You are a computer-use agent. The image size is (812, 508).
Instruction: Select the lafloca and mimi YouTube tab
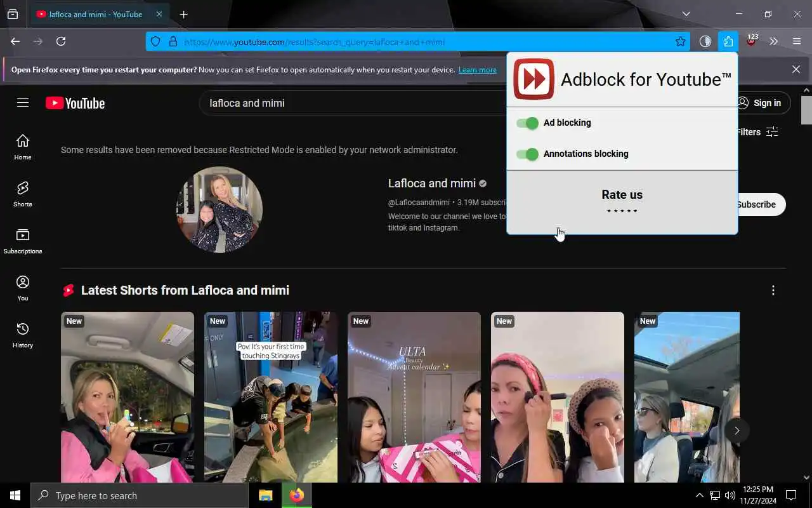(x=95, y=14)
